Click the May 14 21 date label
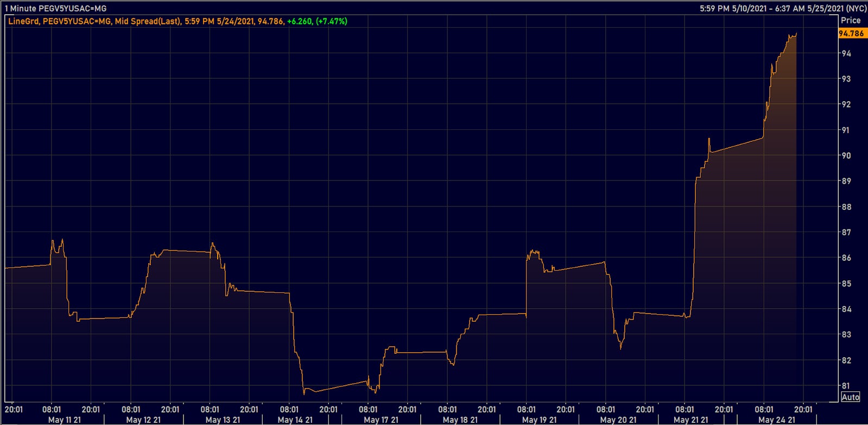 pyautogui.click(x=295, y=420)
